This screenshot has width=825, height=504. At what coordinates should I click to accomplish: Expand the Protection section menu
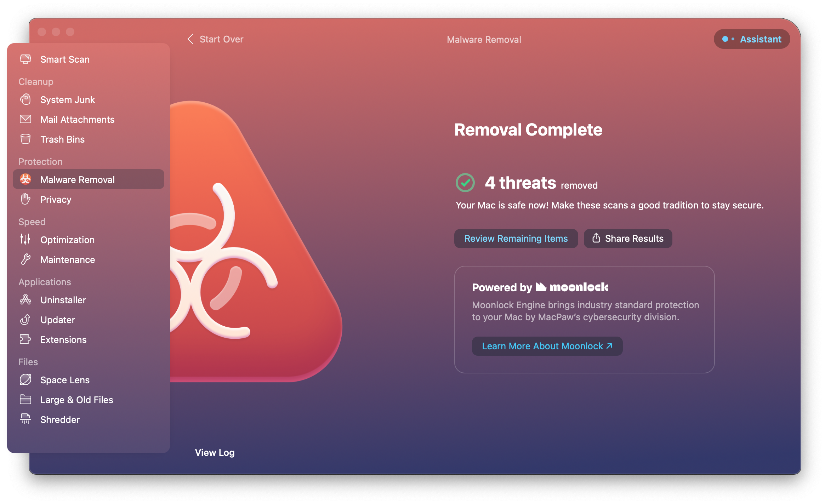[40, 161]
